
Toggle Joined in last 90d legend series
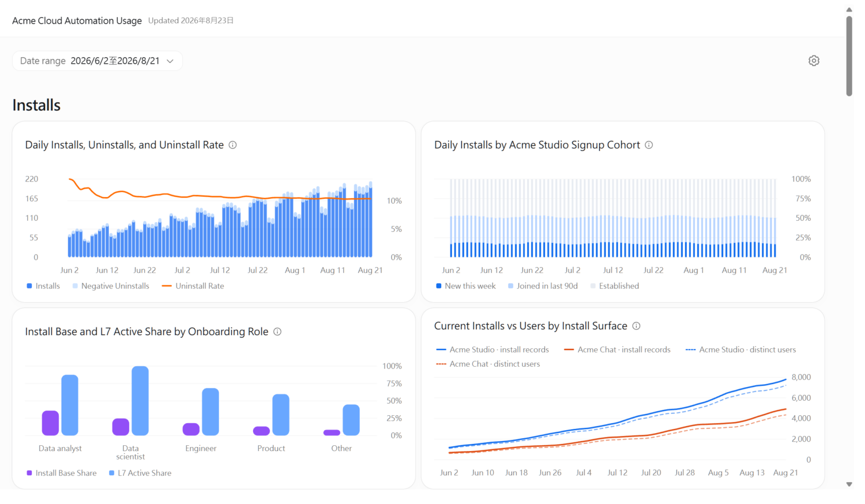543,286
